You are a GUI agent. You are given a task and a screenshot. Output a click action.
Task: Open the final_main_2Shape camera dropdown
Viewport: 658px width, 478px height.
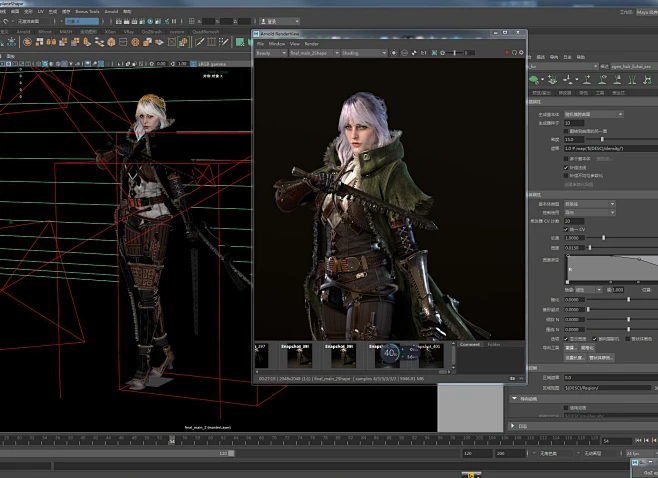[314, 53]
